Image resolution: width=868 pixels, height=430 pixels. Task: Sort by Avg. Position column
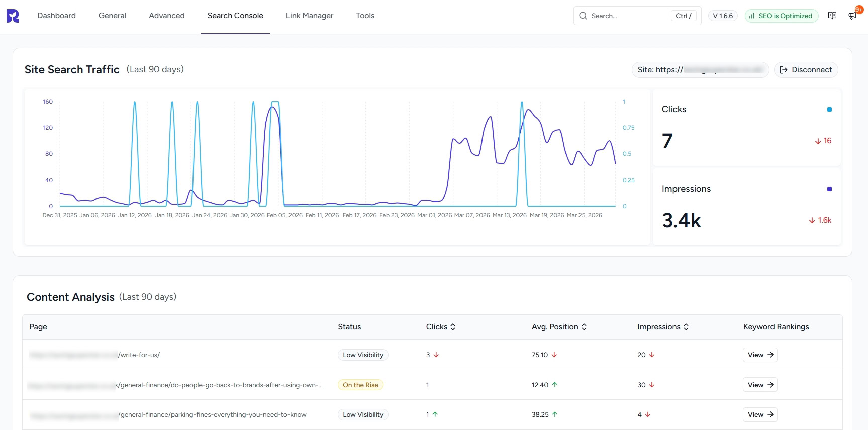click(x=559, y=327)
